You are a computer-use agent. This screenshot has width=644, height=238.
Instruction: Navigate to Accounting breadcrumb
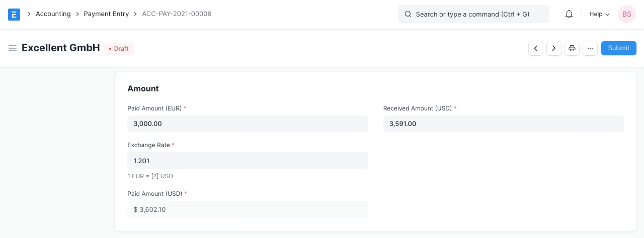point(53,14)
